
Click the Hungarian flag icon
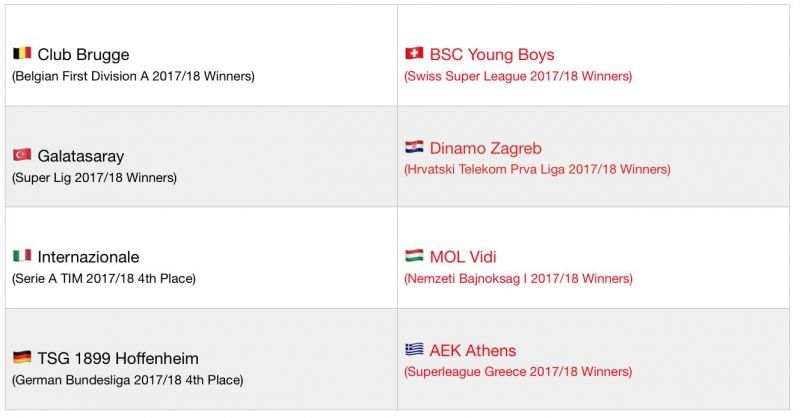tap(414, 256)
